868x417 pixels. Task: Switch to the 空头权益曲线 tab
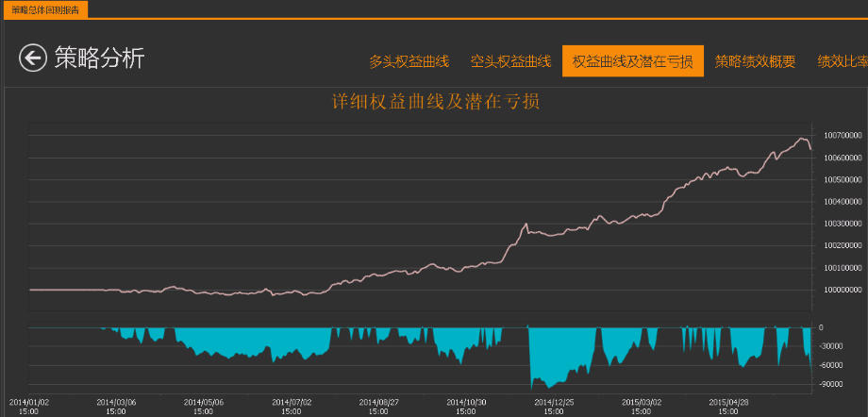[510, 61]
